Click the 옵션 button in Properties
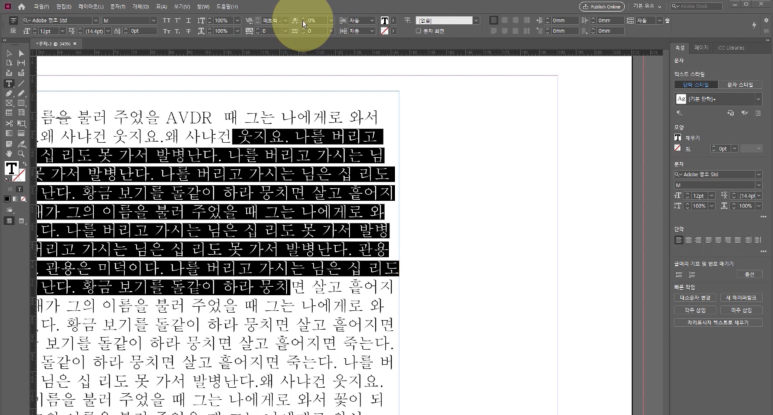 (749, 275)
